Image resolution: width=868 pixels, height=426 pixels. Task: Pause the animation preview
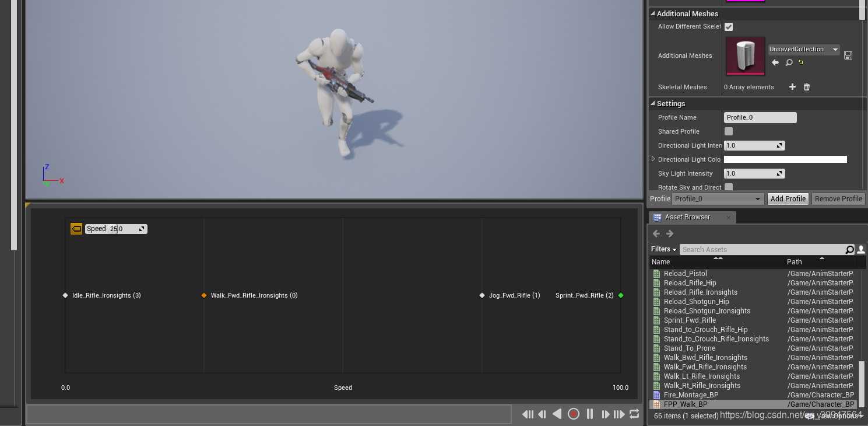tap(590, 414)
